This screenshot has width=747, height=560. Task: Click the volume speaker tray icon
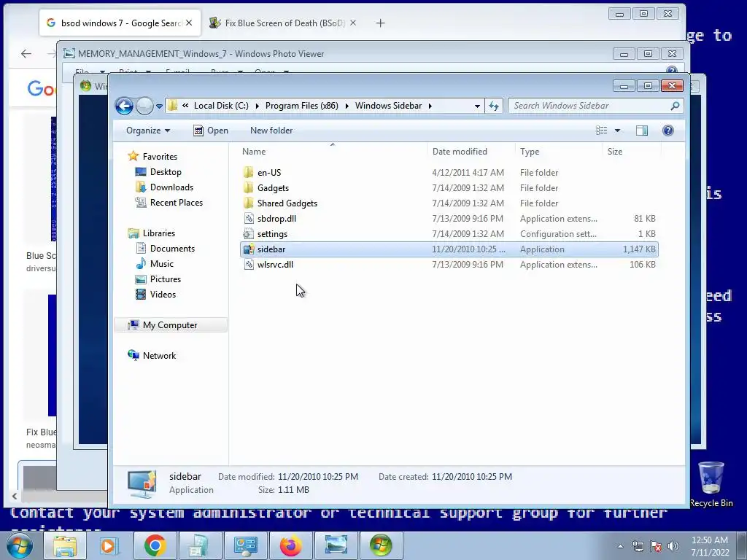coord(673,546)
